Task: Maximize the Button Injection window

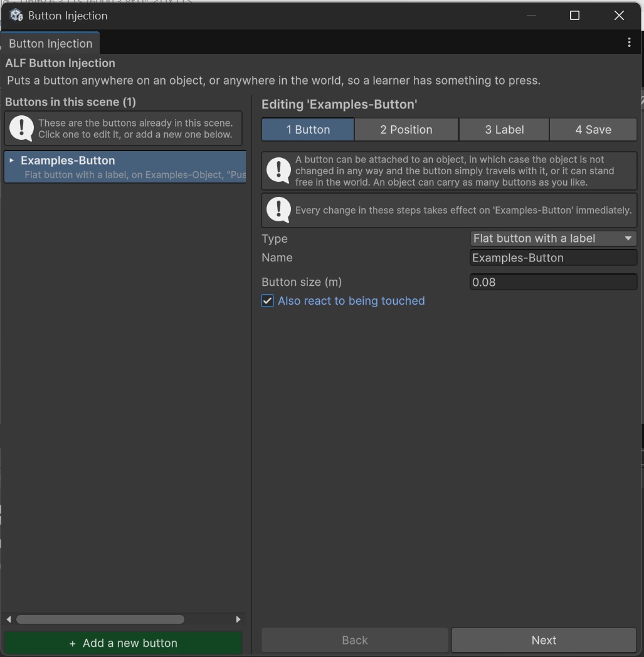Action: click(x=574, y=16)
